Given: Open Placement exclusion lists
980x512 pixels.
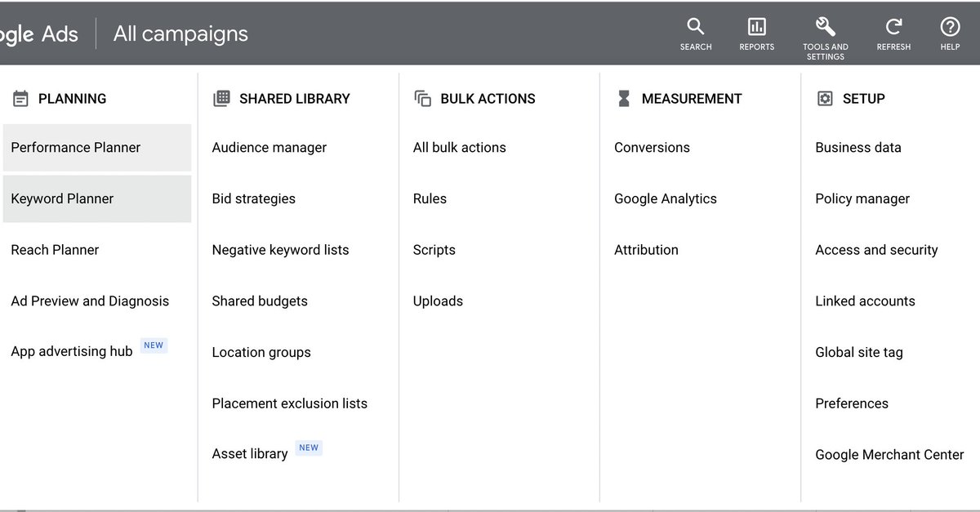Looking at the screenshot, I should [x=289, y=403].
